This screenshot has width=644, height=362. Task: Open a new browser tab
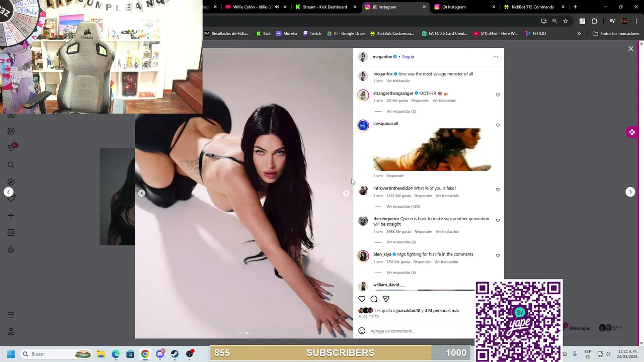(x=575, y=7)
